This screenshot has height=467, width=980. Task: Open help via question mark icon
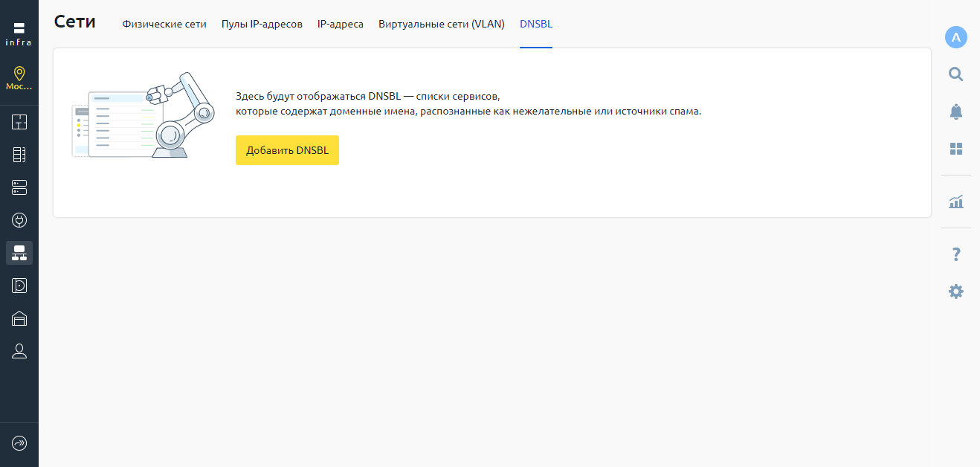[x=956, y=254]
